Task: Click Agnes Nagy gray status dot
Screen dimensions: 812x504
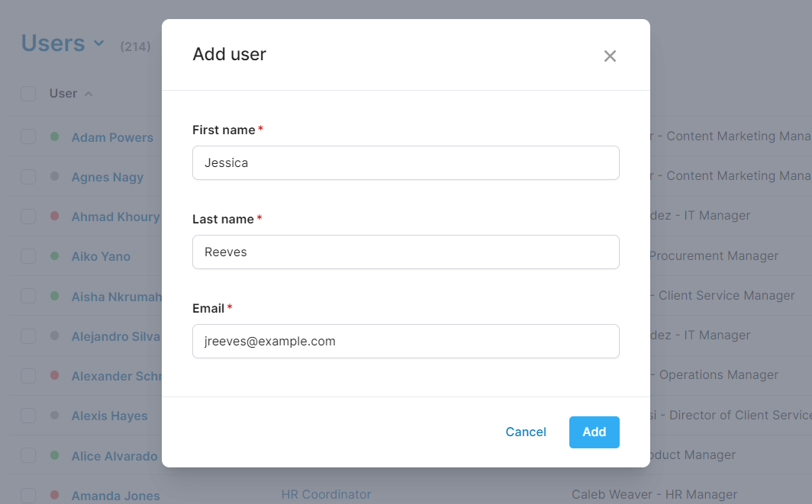Action: (54, 176)
